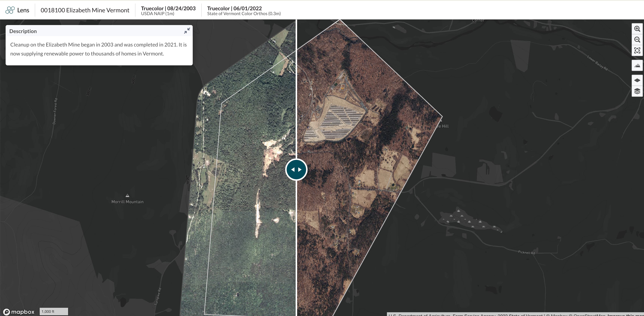This screenshot has height=316, width=644.
Task: Click the zoom out magnifier button
Action: 637,40
